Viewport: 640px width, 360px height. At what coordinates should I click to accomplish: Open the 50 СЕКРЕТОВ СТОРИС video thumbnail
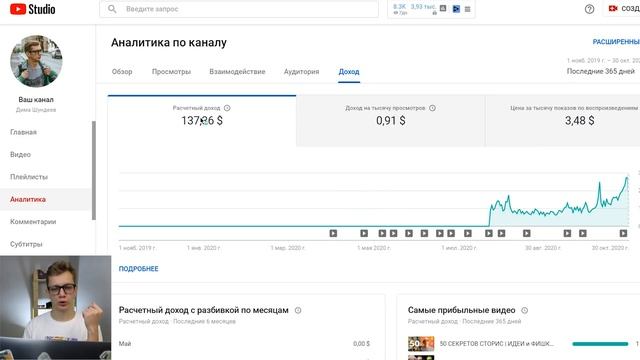coord(421,344)
